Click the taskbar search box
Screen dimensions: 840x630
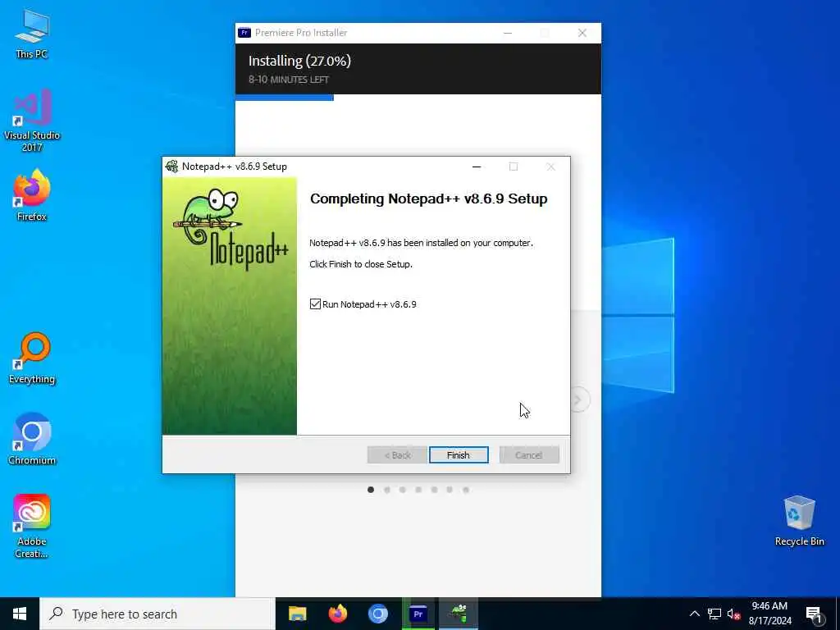pos(157,614)
